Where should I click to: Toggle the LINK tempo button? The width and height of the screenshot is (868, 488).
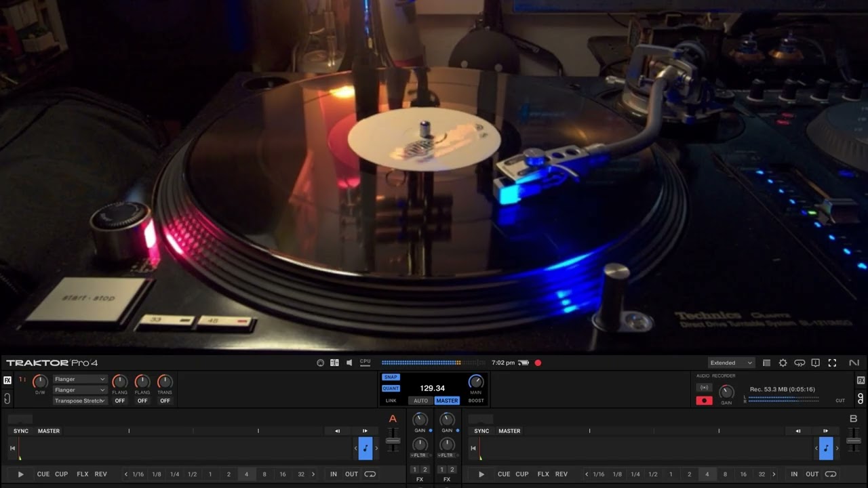pos(391,401)
